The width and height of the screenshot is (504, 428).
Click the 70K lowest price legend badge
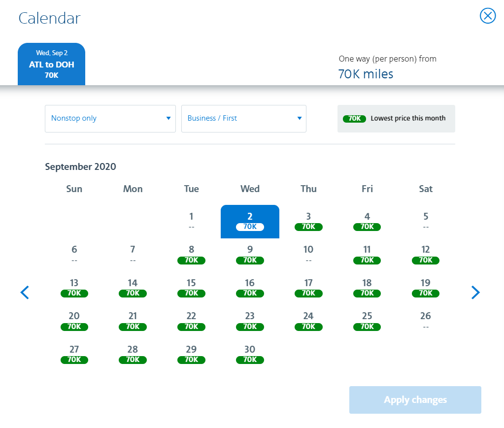click(354, 119)
